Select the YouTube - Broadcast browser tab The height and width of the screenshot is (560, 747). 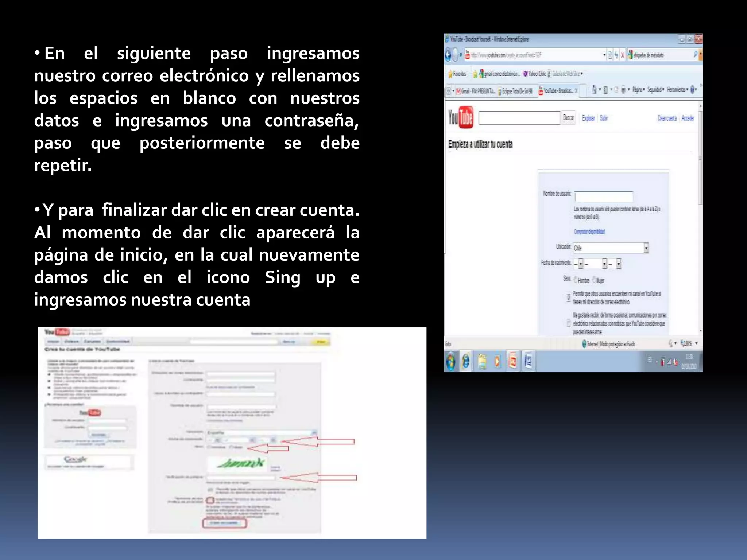tap(558, 90)
